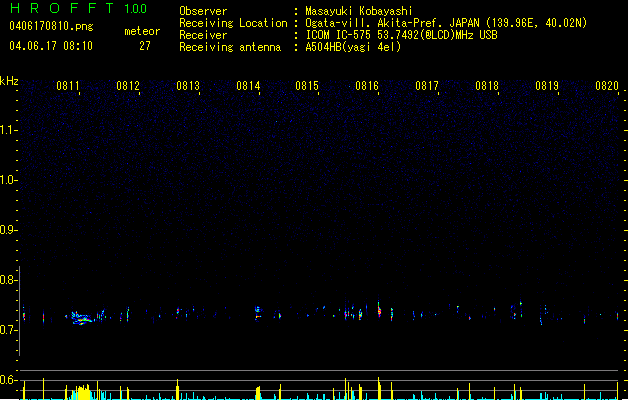Click time marker 0817
Viewport: 629px width, 400px height.
427,86
